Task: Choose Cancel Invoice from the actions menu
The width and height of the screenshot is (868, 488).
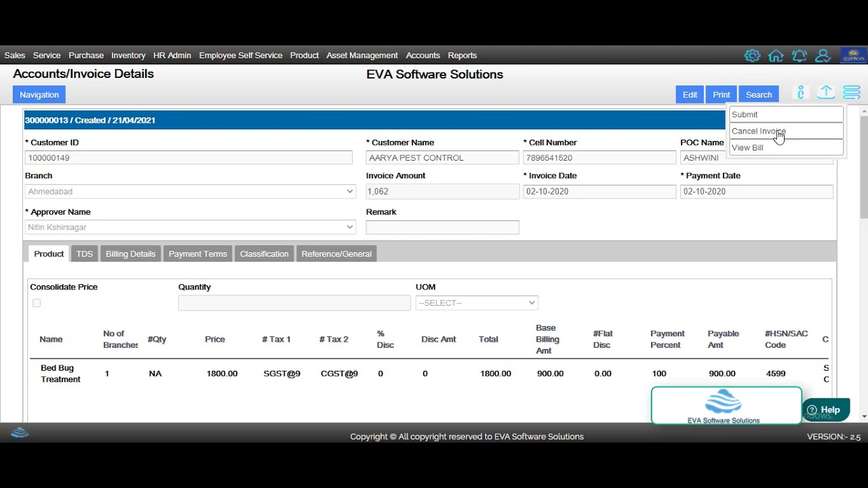Action: pyautogui.click(x=786, y=131)
